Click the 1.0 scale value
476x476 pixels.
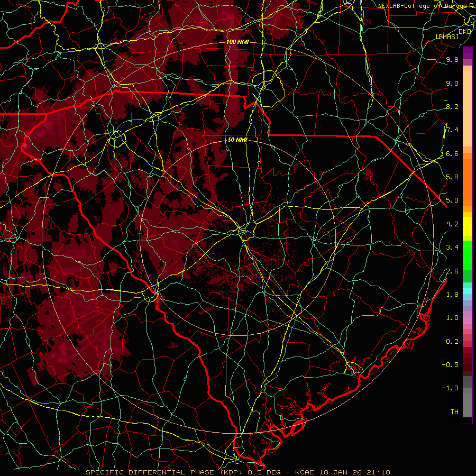(x=452, y=318)
